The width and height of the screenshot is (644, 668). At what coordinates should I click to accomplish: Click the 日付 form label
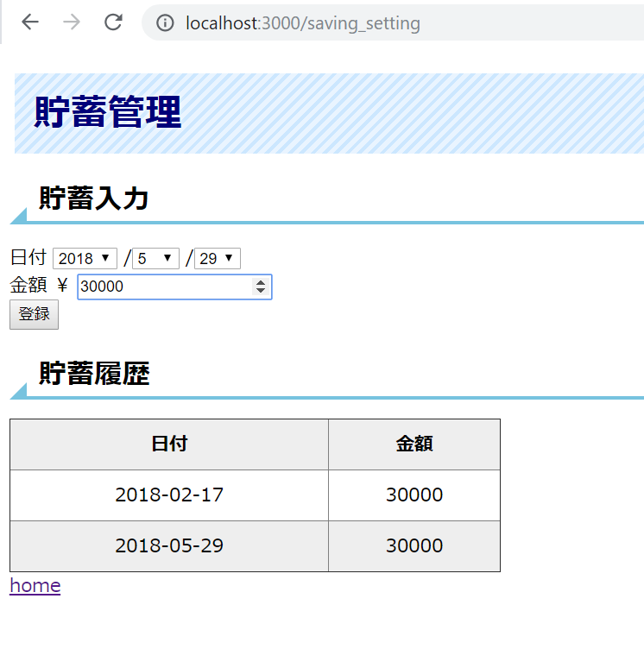click(28, 258)
